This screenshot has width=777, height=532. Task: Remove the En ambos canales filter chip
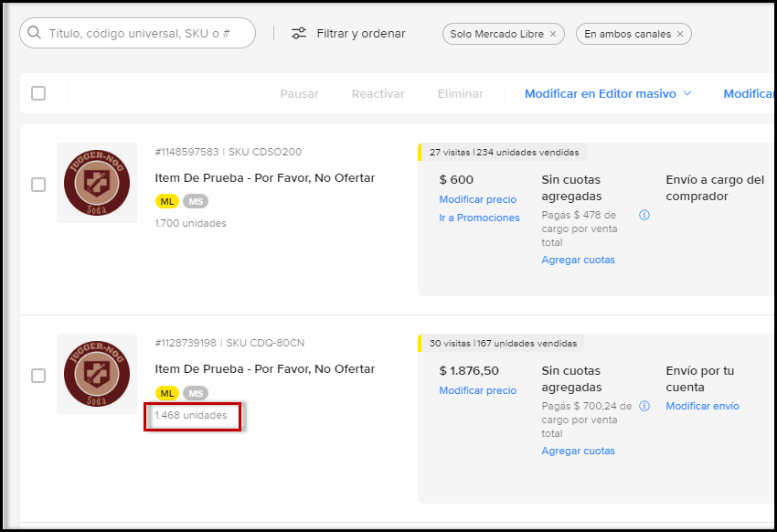(680, 34)
